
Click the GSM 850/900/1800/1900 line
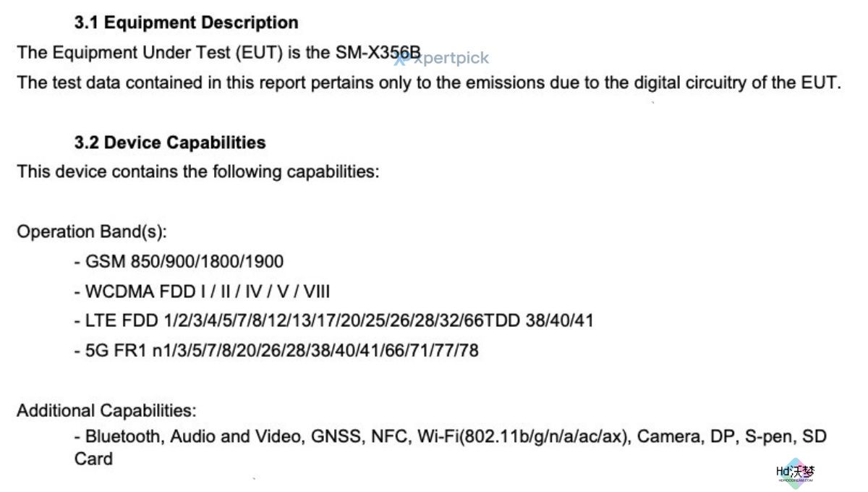coord(179,261)
